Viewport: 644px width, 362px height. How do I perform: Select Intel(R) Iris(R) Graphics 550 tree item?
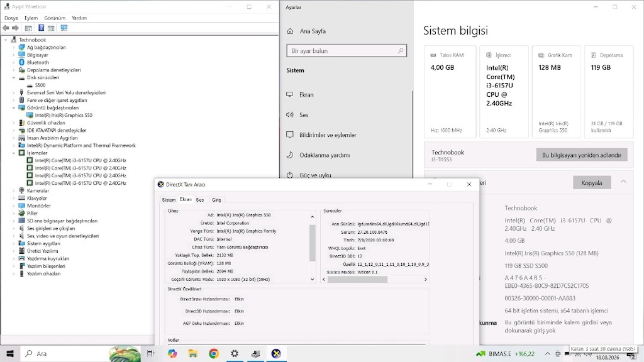coord(64,116)
